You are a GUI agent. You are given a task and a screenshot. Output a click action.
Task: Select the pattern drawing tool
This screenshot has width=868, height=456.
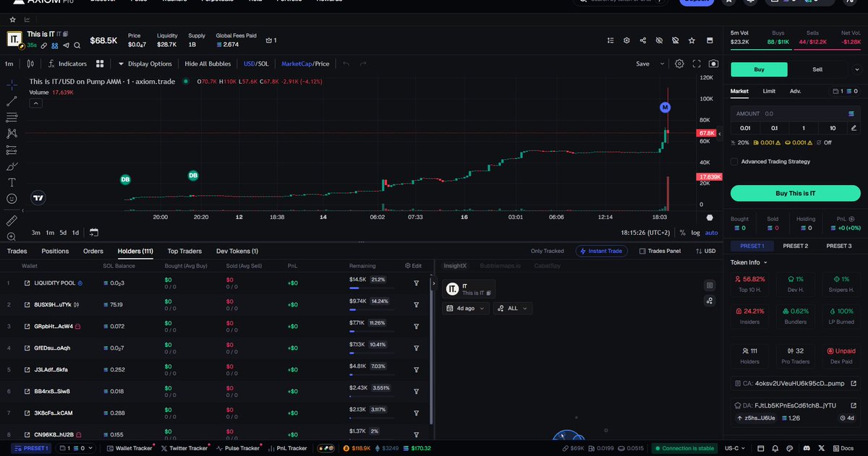click(x=12, y=133)
